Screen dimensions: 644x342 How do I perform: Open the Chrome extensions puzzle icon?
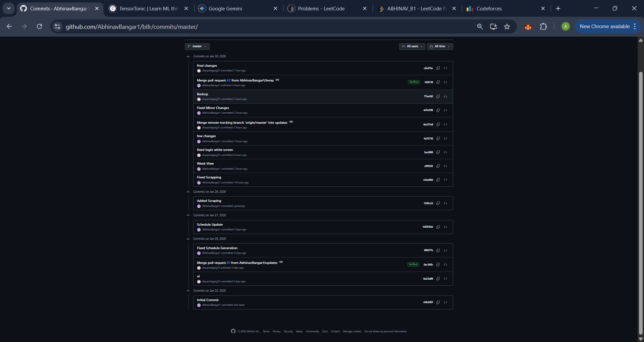(x=543, y=26)
